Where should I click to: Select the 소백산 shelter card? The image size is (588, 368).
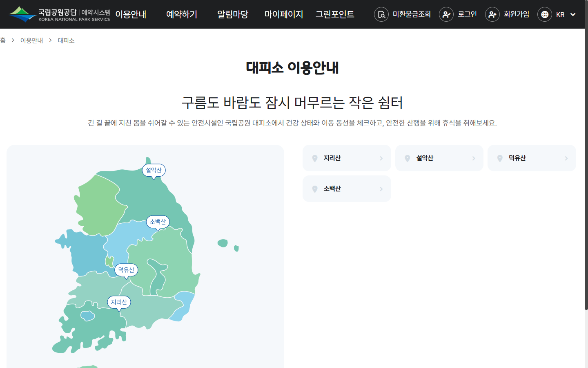pyautogui.click(x=347, y=189)
